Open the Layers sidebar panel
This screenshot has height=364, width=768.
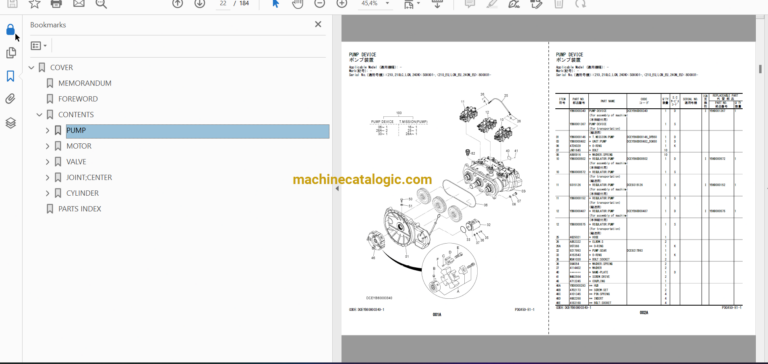(x=10, y=122)
